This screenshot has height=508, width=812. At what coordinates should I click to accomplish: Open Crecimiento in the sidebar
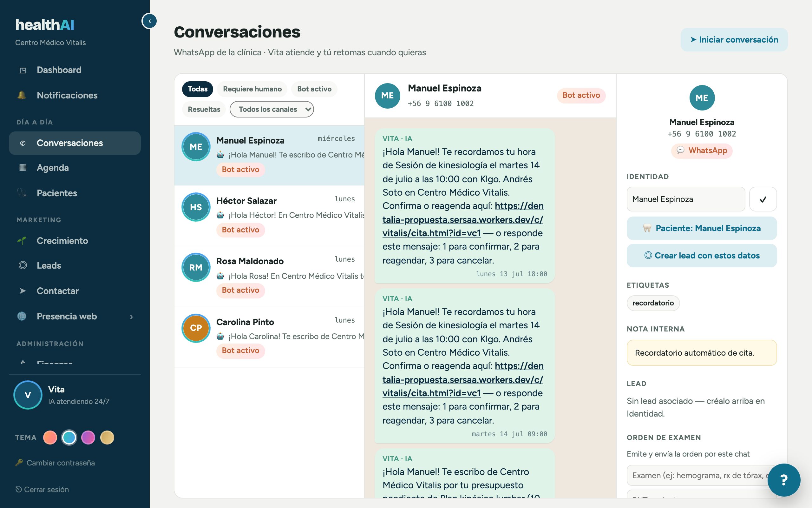[x=75, y=241]
